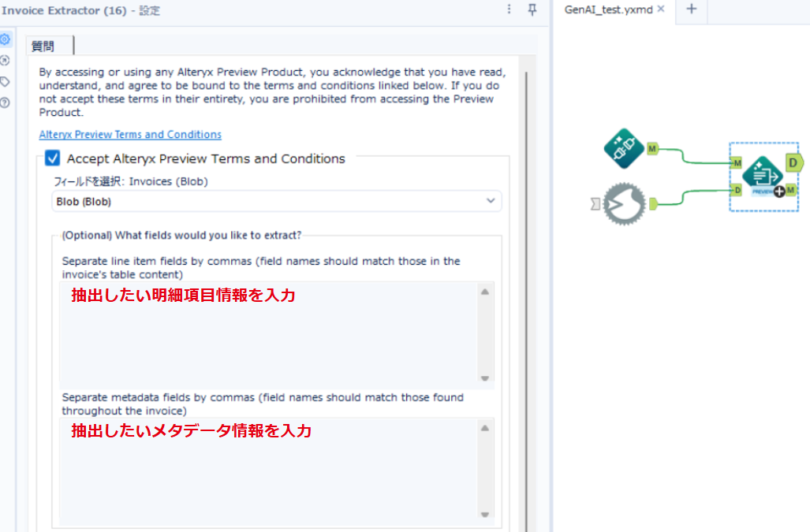This screenshot has height=532, width=810.
Task: Click the "Separate line item fields by commas" instruction text
Action: tap(261, 268)
